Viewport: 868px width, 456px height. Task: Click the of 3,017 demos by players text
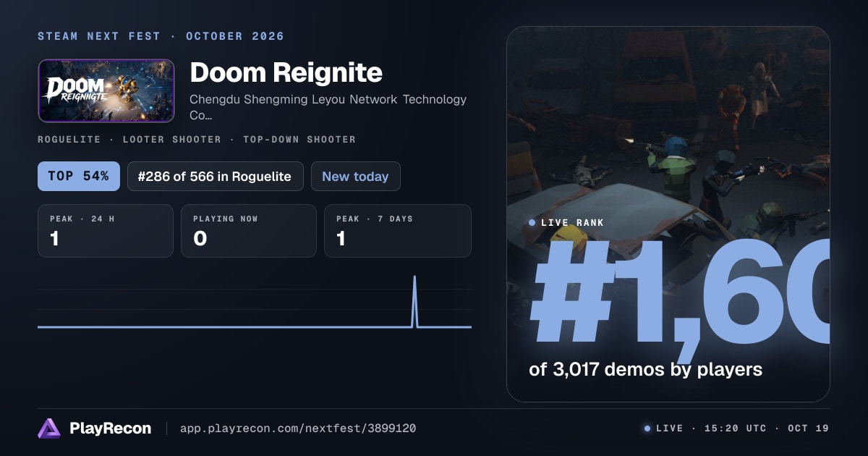645,369
